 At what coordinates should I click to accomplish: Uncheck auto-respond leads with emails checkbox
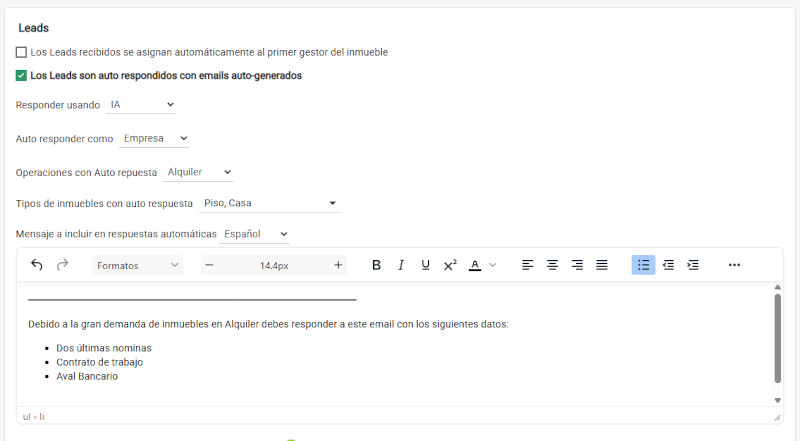pyautogui.click(x=22, y=75)
